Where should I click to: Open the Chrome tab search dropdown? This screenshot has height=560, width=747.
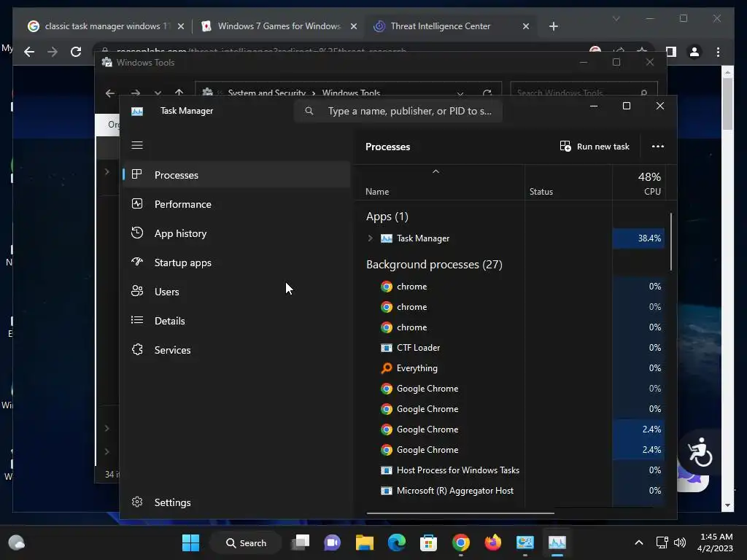tap(616, 18)
